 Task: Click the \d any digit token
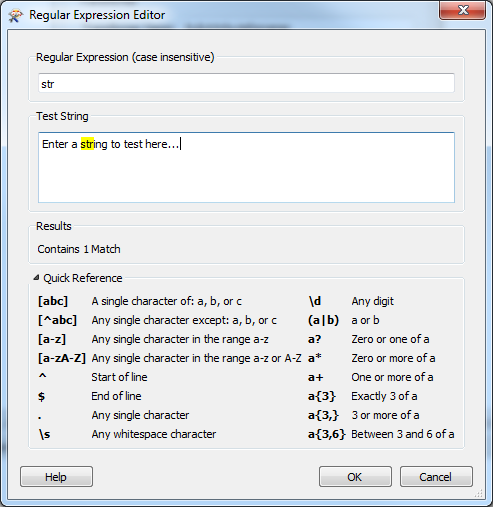[315, 301]
